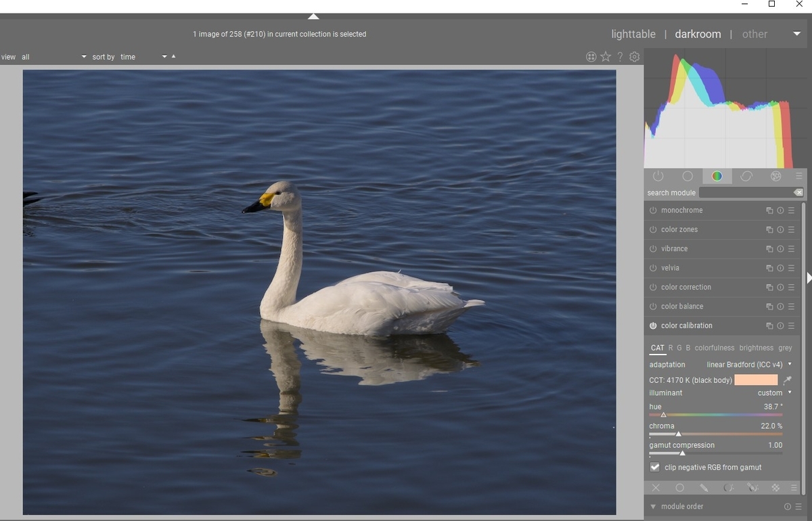Open the effects module group icon
The height and width of the screenshot is (521, 812).
coord(775,176)
